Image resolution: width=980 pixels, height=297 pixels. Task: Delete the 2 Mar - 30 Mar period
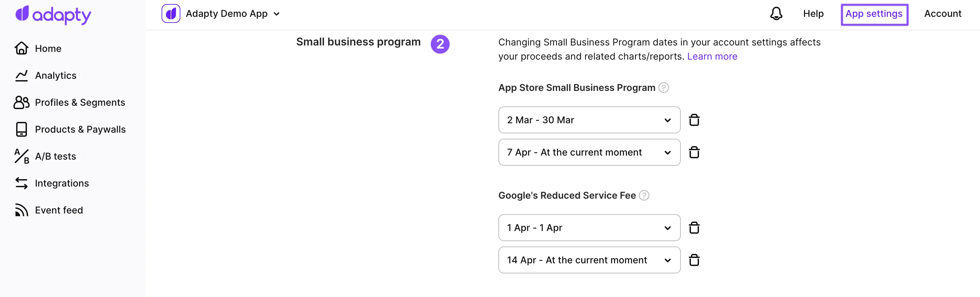click(x=694, y=120)
